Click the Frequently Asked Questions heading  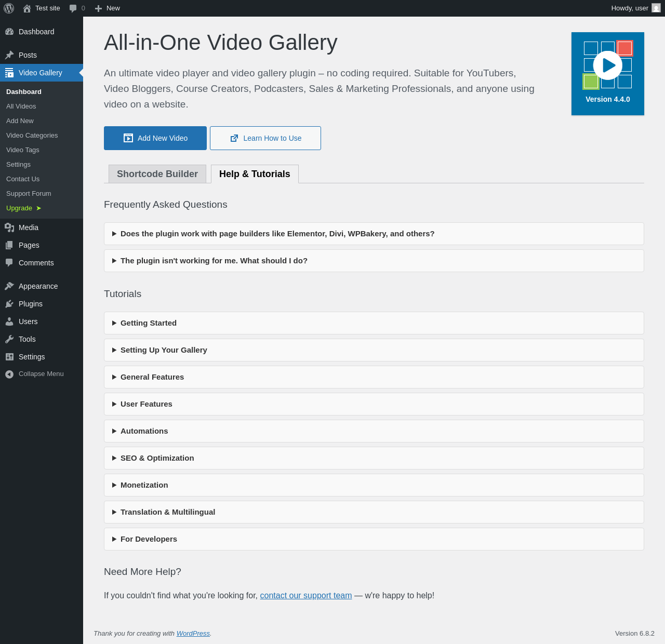(x=166, y=205)
